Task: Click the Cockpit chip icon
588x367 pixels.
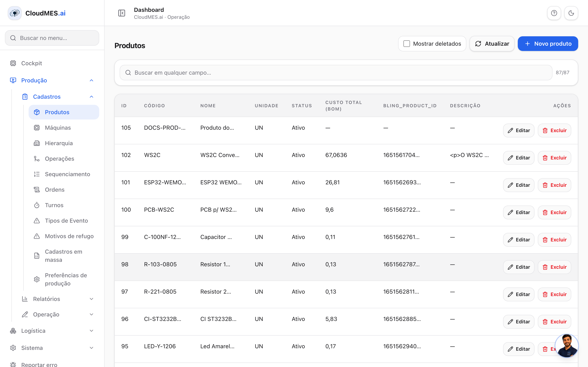Action: (13, 63)
